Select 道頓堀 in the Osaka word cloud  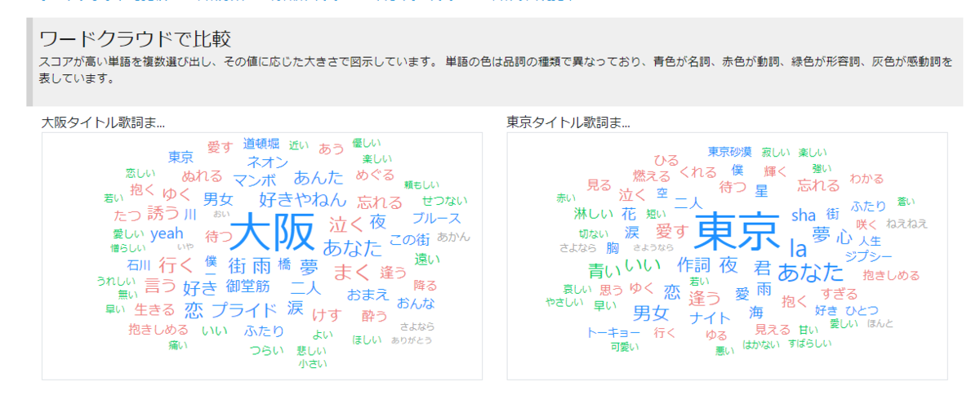[x=261, y=144]
